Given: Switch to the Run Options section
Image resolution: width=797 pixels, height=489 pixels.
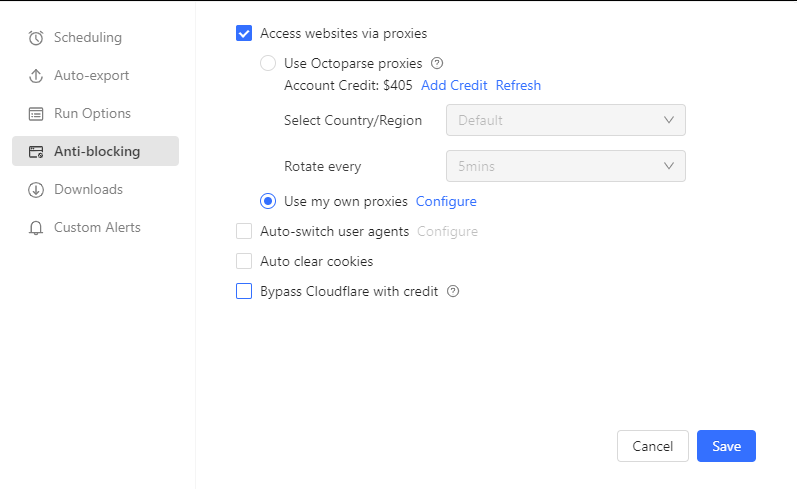Looking at the screenshot, I should pos(92,114).
